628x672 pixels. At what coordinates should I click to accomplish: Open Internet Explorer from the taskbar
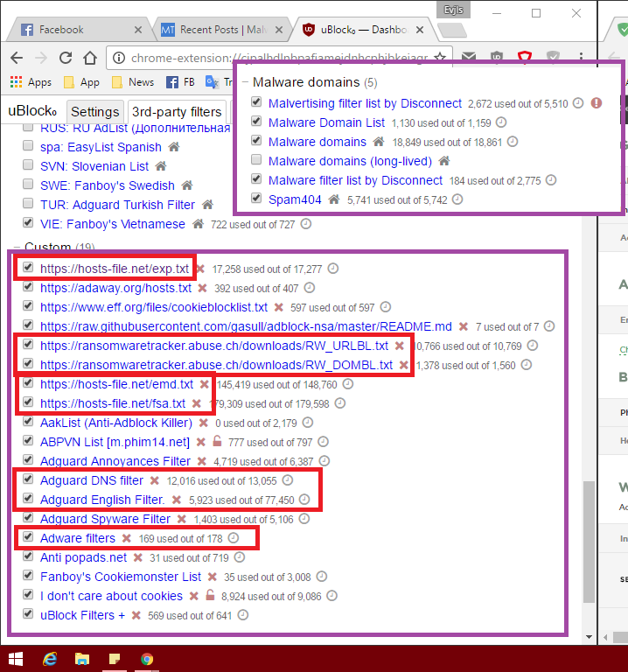pos(50,659)
